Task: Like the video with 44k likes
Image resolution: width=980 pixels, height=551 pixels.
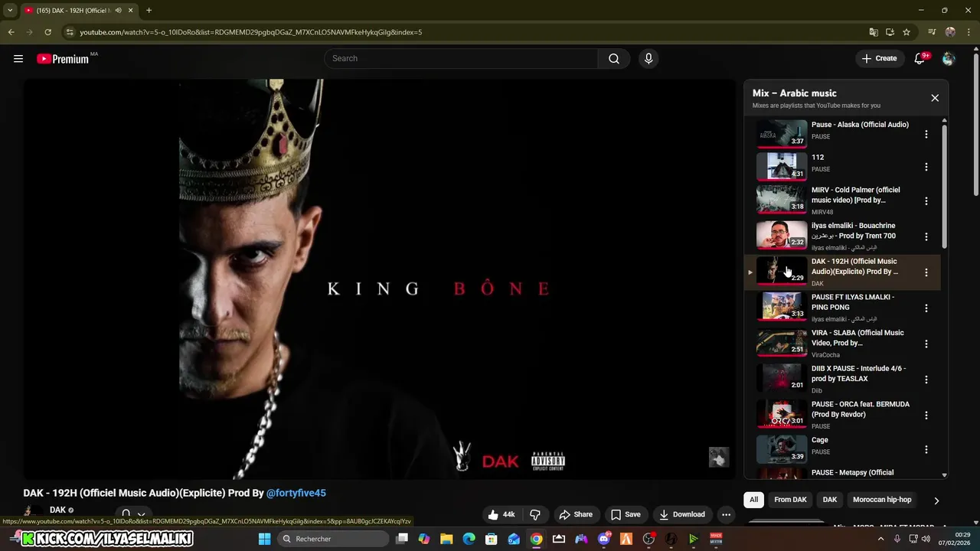Action: click(502, 514)
